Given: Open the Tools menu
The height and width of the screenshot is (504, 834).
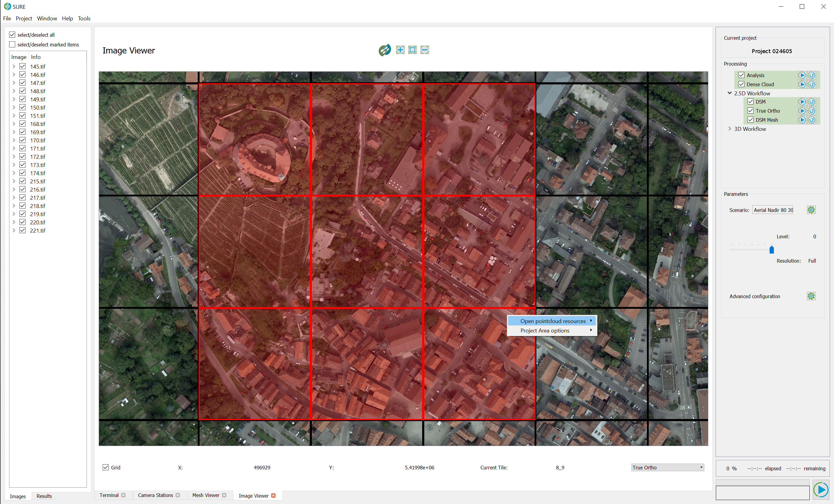Looking at the screenshot, I should [x=84, y=18].
